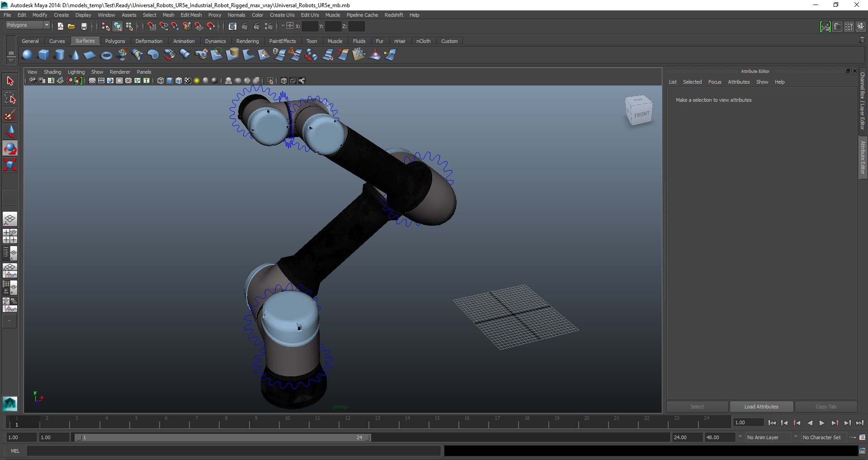The image size is (868, 460).
Task: Click the Load Attributes button
Action: [761, 407]
